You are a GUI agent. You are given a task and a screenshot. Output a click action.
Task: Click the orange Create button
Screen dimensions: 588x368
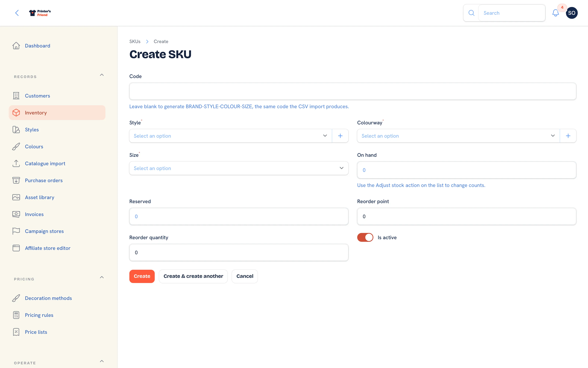(142, 276)
